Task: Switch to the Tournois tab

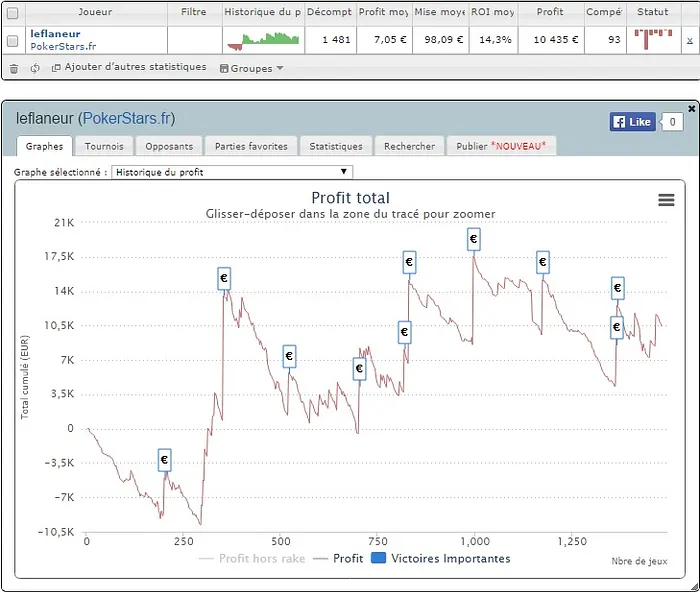Action: (104, 146)
